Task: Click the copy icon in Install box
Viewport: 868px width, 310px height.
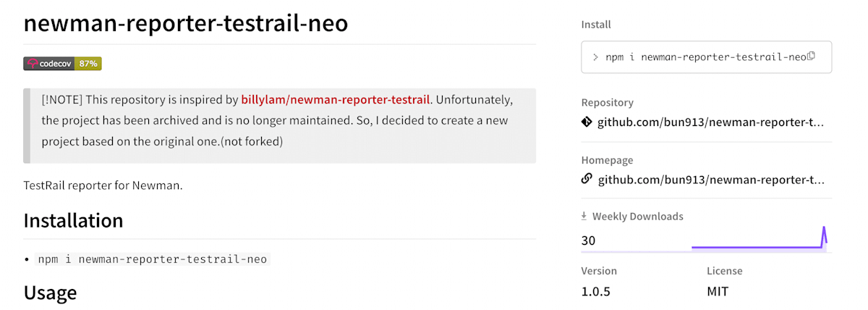Action: [x=811, y=56]
